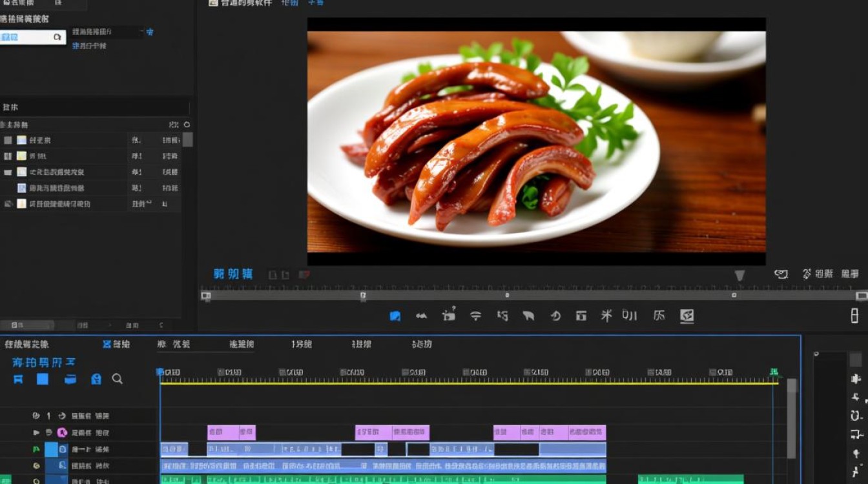Tick the checkbox of the first media list row
This screenshot has height=484, width=868.
point(8,140)
